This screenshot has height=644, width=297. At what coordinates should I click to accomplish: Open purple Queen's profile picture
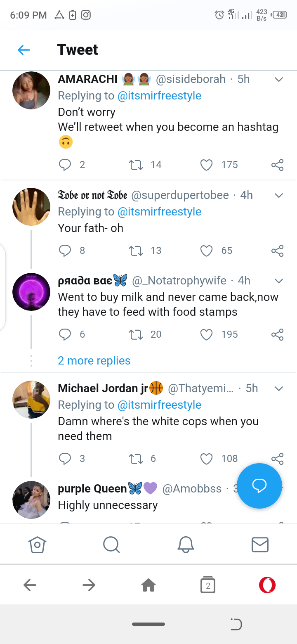[x=31, y=500]
